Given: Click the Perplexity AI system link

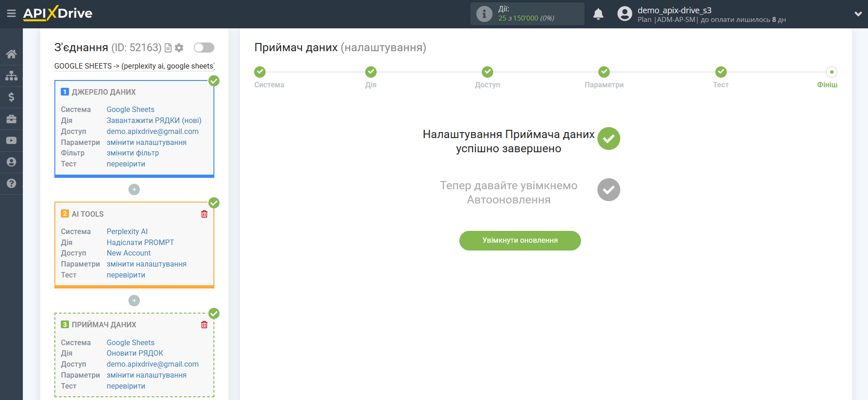Looking at the screenshot, I should (127, 231).
